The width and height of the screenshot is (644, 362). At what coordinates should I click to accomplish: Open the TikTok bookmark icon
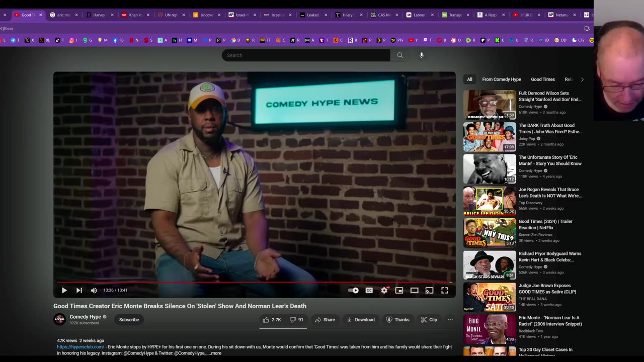click(x=59, y=40)
